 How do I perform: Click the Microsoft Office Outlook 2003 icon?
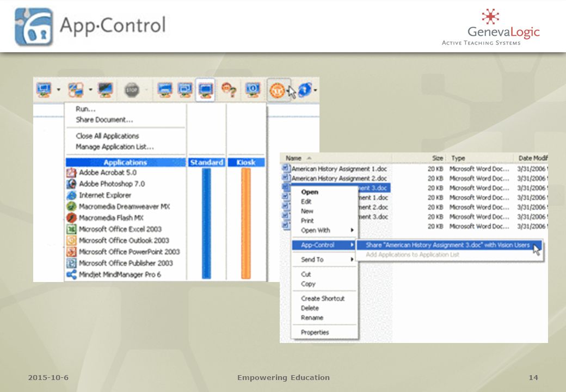[x=71, y=241]
